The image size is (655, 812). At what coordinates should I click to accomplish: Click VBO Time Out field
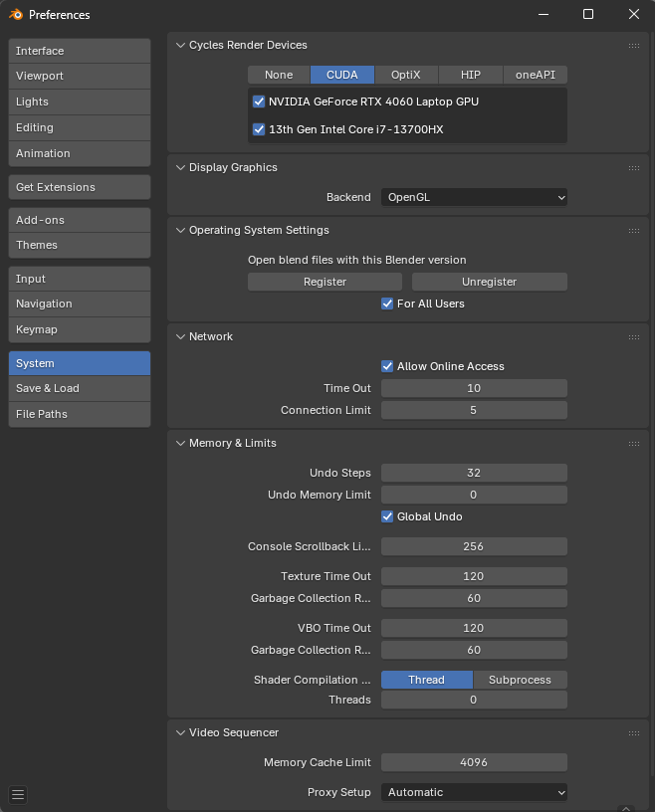[x=474, y=628]
